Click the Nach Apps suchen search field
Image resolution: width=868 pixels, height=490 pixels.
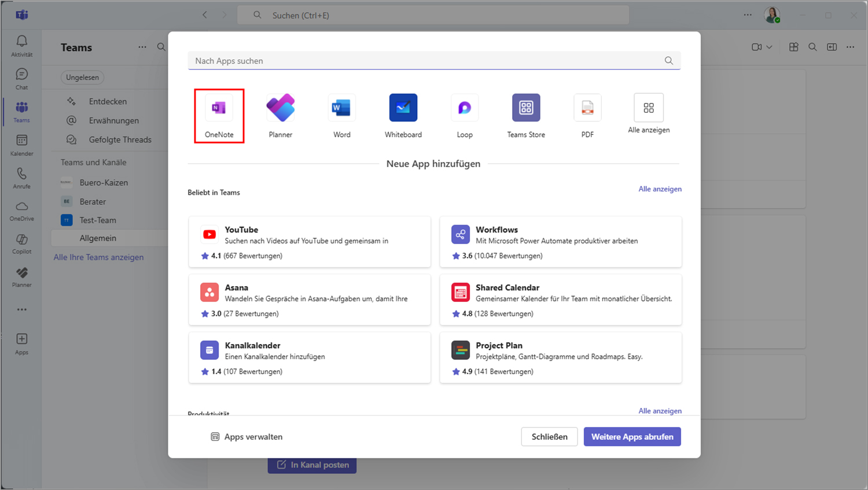[428, 61]
